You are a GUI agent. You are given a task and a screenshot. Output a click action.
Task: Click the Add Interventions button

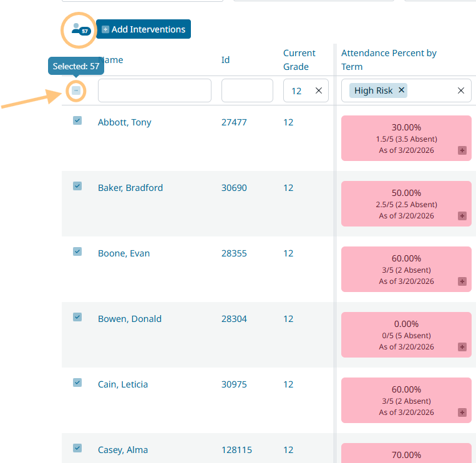click(x=143, y=29)
